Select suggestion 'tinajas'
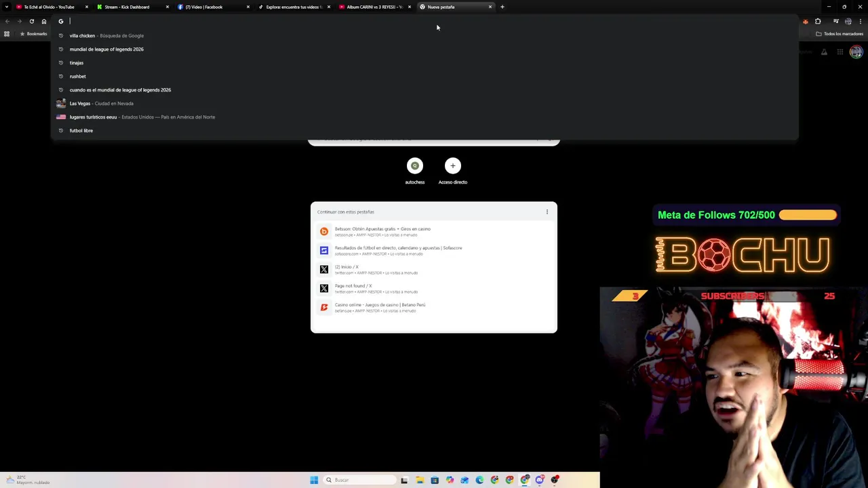 click(x=425, y=62)
